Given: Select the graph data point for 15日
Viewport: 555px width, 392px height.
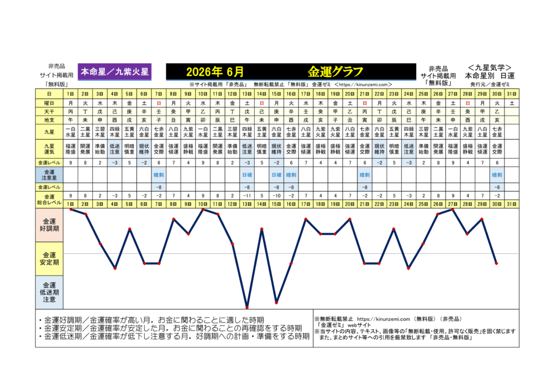Looking at the screenshot, I should (276, 303).
